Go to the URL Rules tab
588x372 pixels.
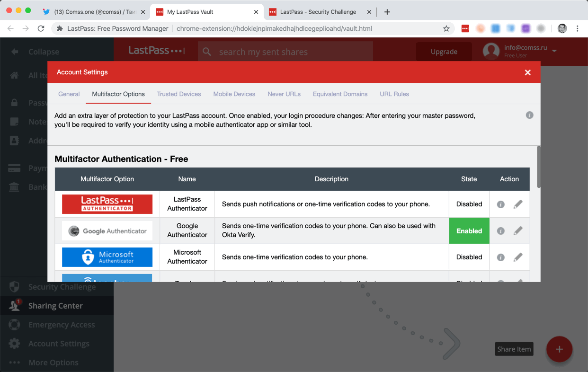point(394,94)
